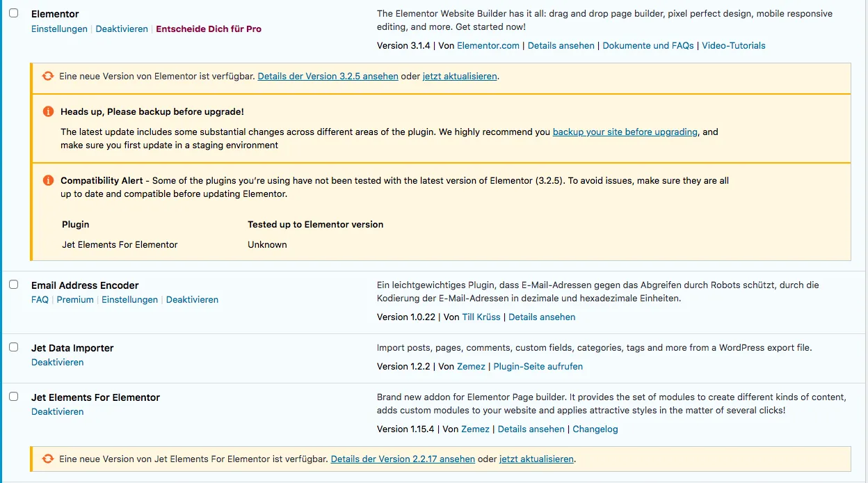Screen dimensions: 868x483
Task: Click Jet Elements For Elementor plugin title
Action: point(96,397)
